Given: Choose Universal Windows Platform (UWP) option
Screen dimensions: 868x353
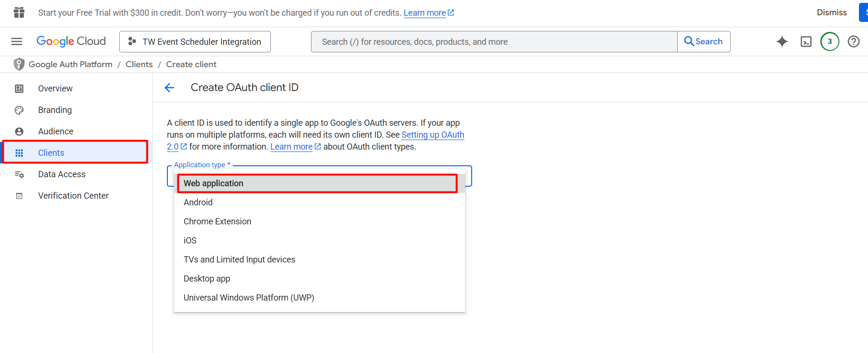Looking at the screenshot, I should click(319, 298).
